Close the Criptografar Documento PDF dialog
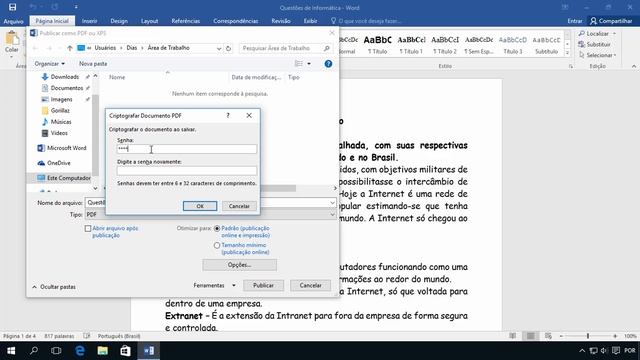Viewport: 640px width, 360px height. tap(249, 116)
